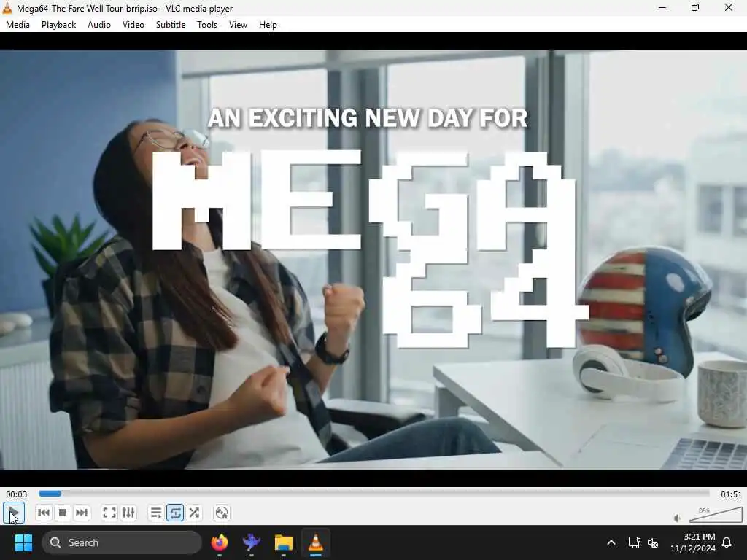Click the speaker mute icon

pyautogui.click(x=678, y=518)
